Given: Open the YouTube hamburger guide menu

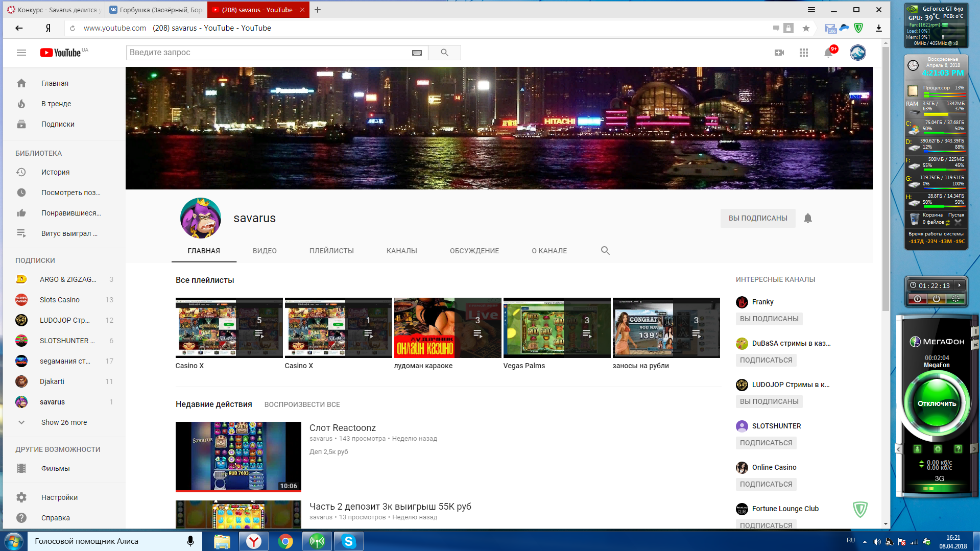Looking at the screenshot, I should pos(21,53).
